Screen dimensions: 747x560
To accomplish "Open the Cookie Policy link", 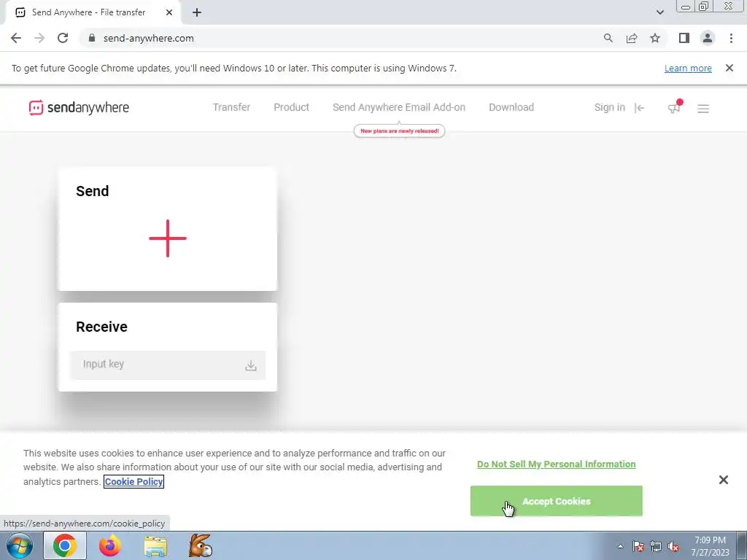I will pos(134,481).
